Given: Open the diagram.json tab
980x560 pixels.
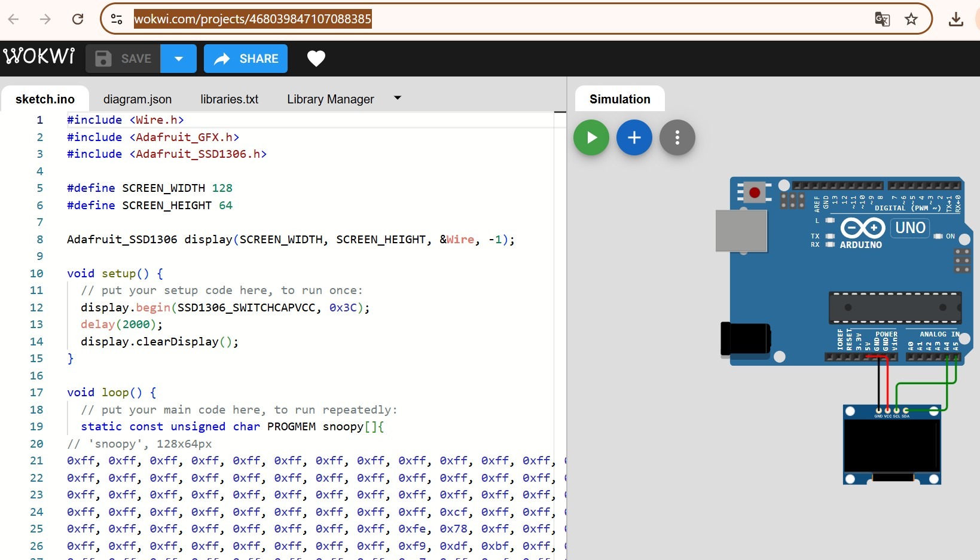Looking at the screenshot, I should pos(138,99).
